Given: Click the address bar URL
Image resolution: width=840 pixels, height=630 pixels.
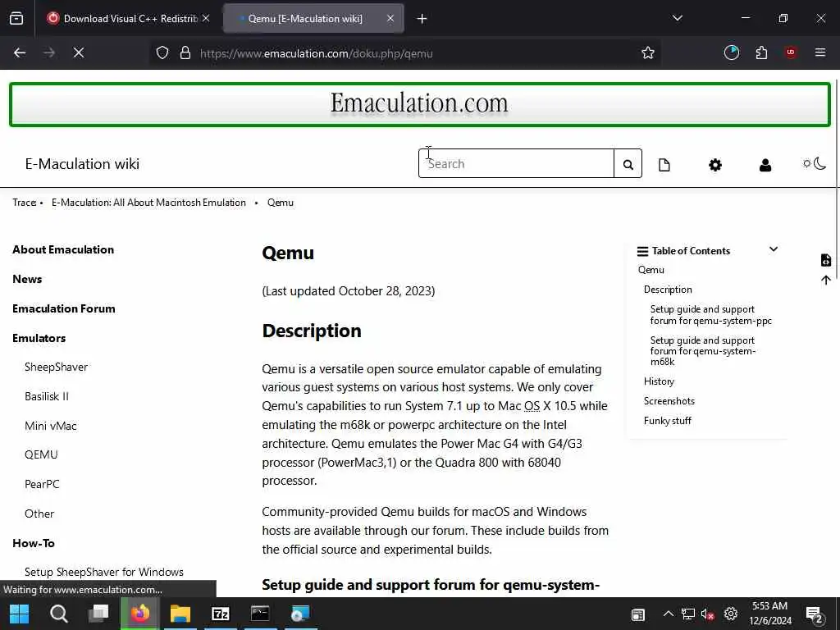Looking at the screenshot, I should [316, 53].
